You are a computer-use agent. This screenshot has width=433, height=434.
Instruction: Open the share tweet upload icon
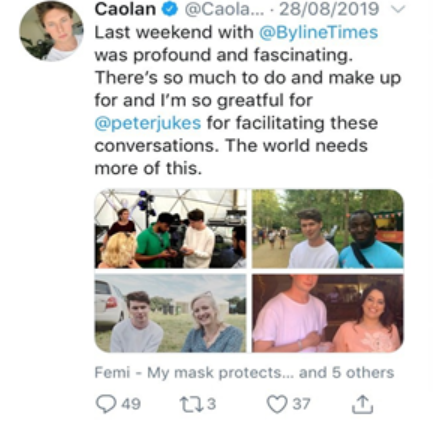tap(363, 404)
